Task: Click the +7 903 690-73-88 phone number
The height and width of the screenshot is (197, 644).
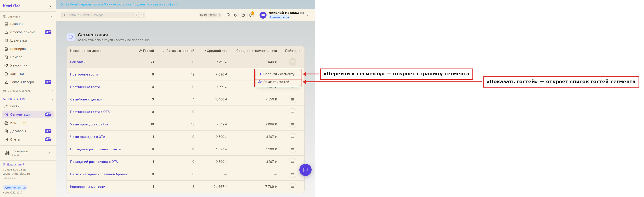Action: pyautogui.click(x=14, y=170)
